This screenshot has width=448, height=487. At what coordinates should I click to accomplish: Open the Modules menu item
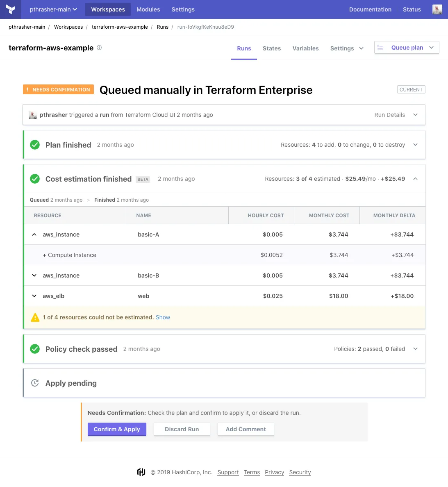click(x=148, y=9)
